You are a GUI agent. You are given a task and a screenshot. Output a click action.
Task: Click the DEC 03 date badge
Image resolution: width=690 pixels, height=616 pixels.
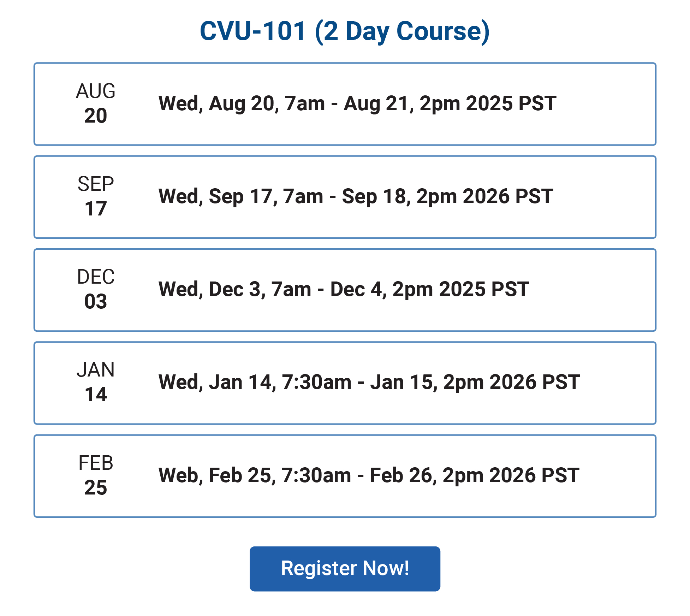96,289
